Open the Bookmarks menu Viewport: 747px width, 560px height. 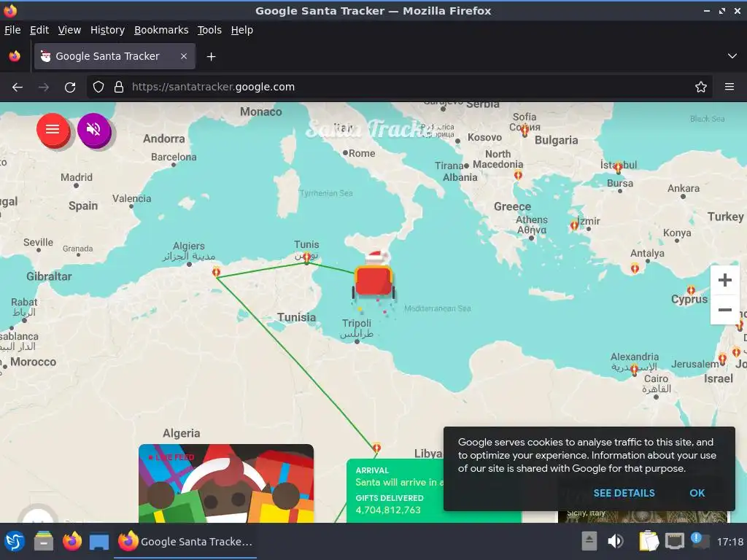click(x=161, y=30)
